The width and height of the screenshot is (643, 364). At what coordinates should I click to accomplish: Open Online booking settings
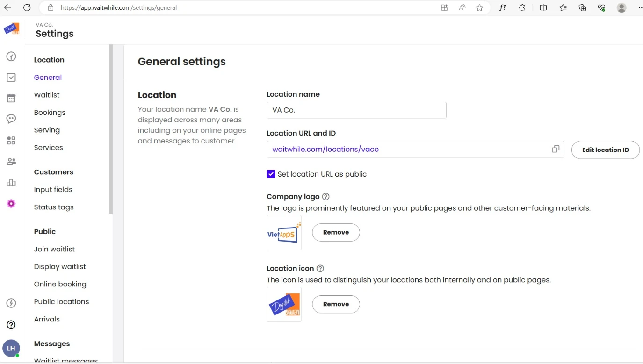(x=60, y=284)
